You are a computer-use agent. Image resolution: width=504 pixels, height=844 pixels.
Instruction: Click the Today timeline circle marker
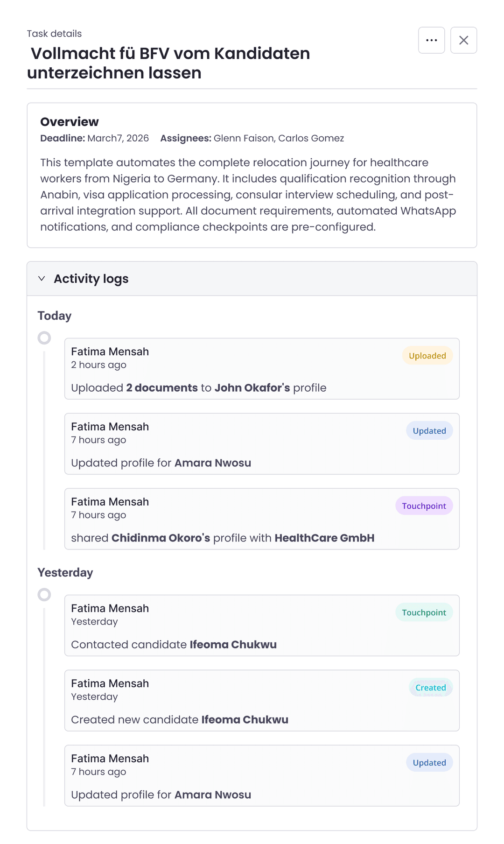click(44, 338)
